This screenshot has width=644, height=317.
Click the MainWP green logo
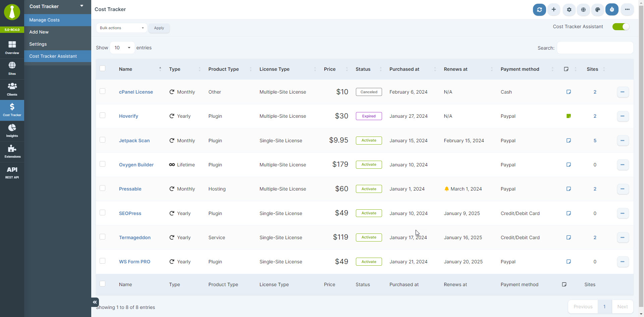[12, 12]
